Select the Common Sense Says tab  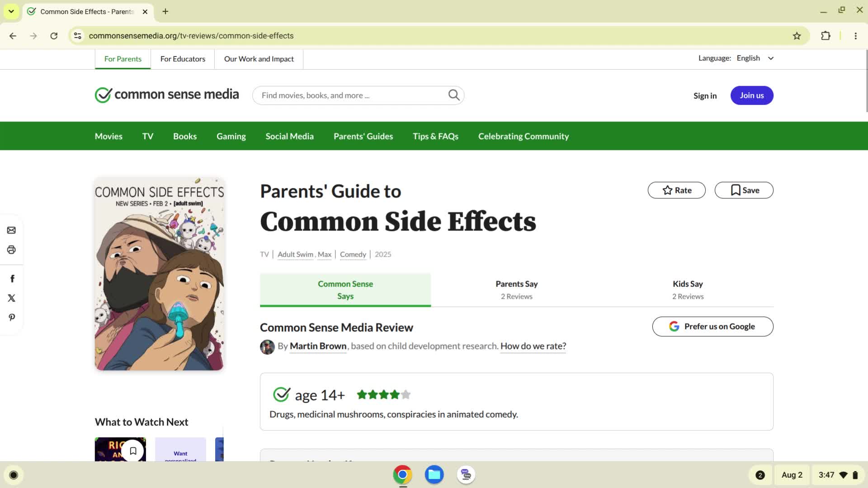[x=345, y=290]
